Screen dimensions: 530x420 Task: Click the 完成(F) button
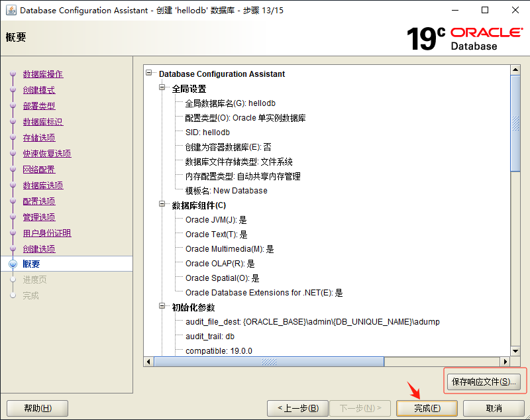coord(427,409)
